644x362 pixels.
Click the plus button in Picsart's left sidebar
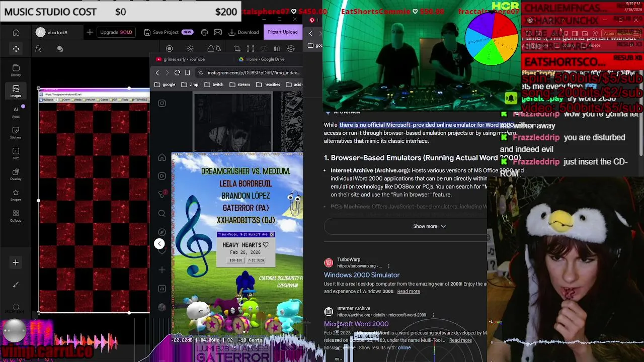[x=16, y=262]
